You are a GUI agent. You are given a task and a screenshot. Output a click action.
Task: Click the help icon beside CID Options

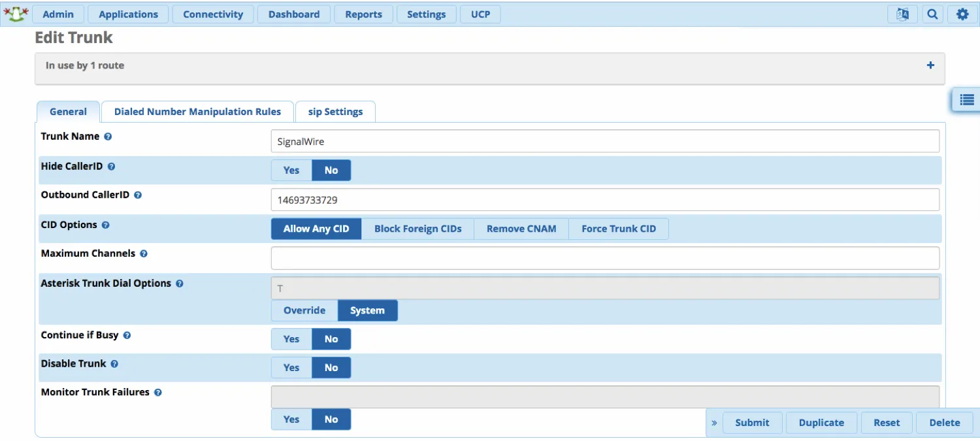coord(105,225)
